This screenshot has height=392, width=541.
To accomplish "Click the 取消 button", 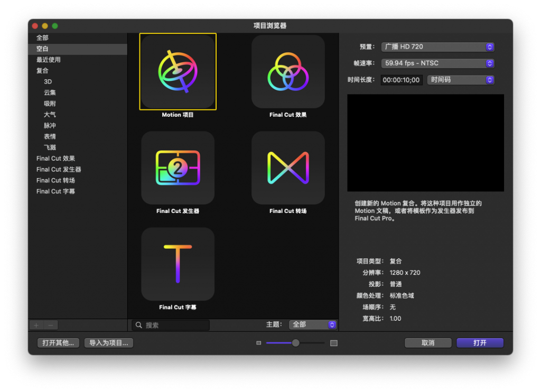I will coord(428,343).
